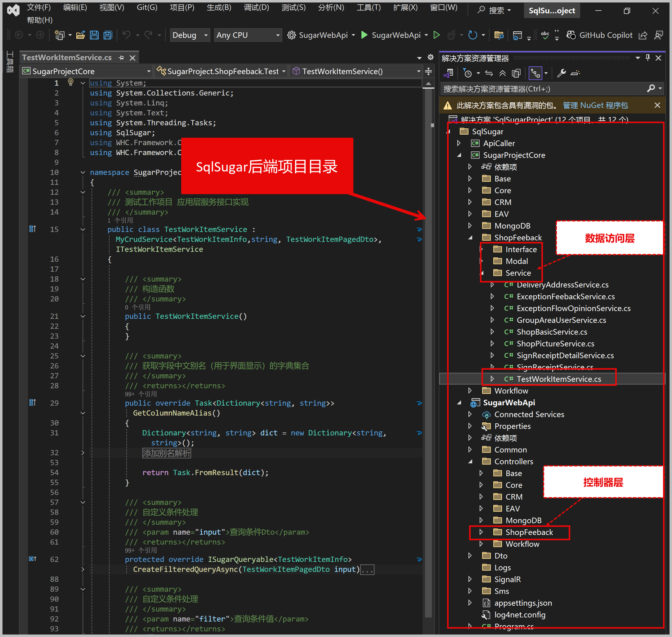Click the Save All toolbar icon
Viewport: 672px width, 637px height.
[x=108, y=35]
